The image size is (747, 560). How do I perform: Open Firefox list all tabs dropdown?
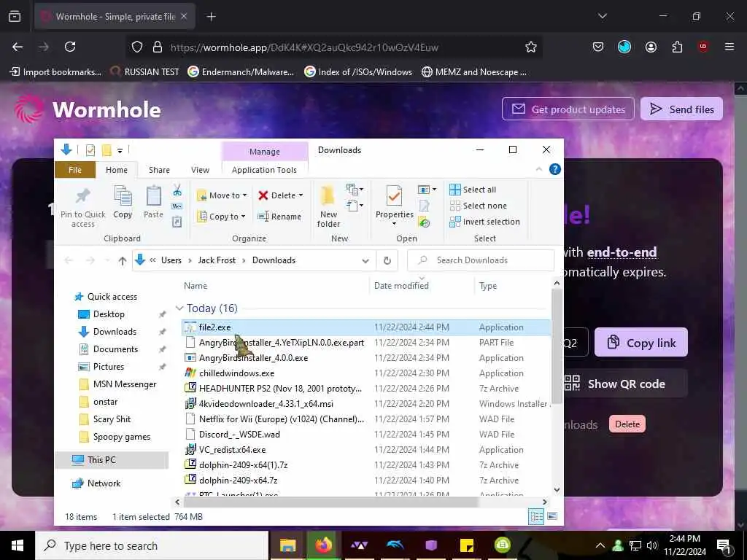pyautogui.click(x=603, y=16)
